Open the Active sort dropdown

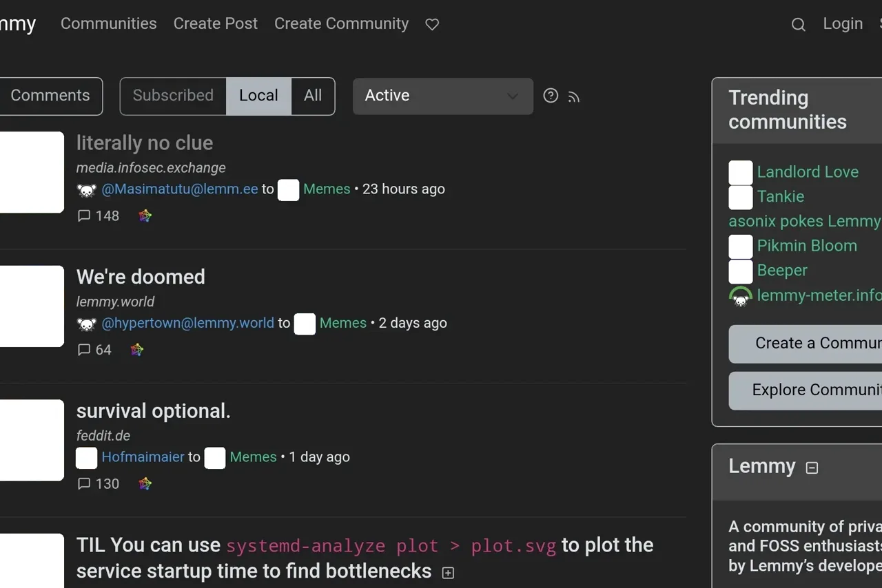[443, 96]
